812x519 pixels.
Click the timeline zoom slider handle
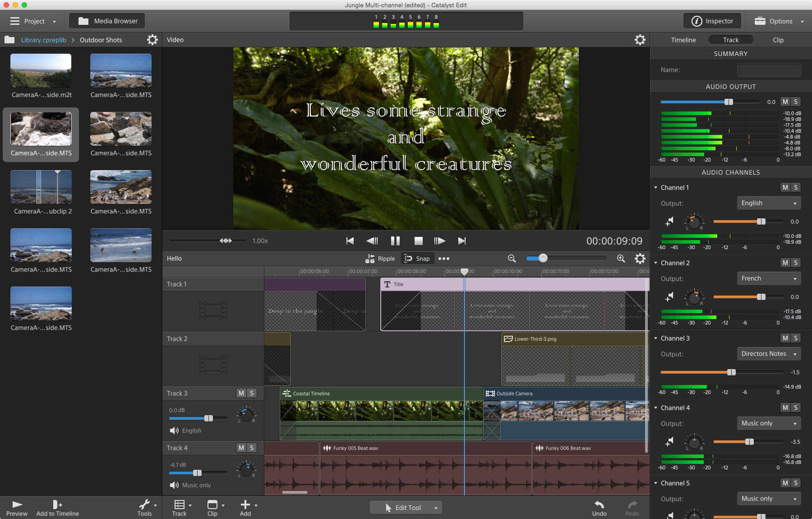point(543,258)
